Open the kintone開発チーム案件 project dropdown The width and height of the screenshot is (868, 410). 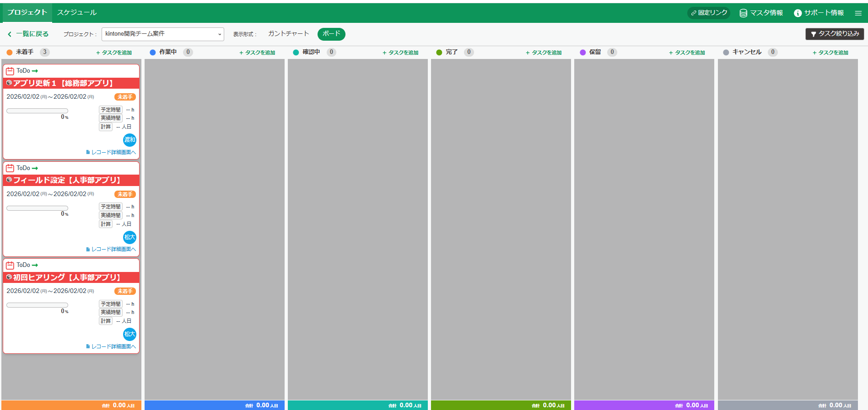pos(163,34)
